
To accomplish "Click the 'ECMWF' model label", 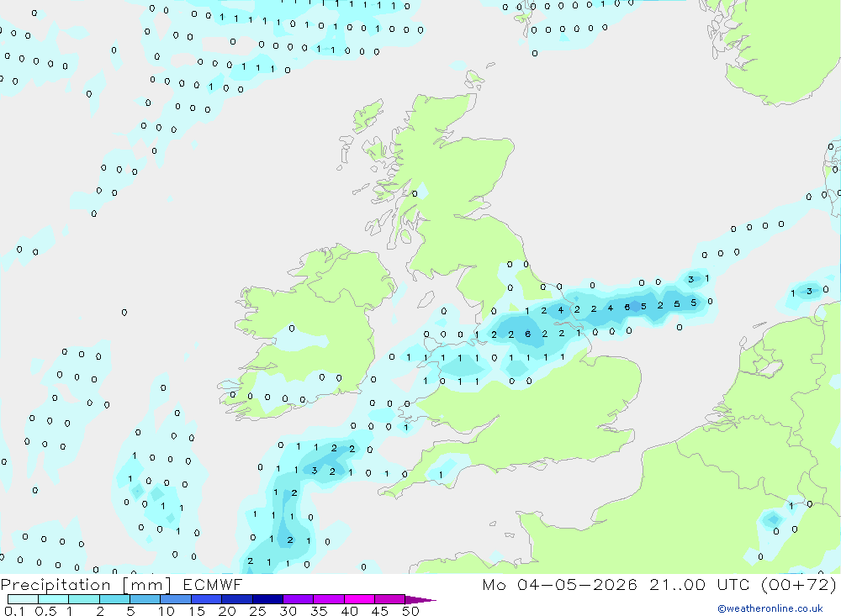I will tap(213, 584).
